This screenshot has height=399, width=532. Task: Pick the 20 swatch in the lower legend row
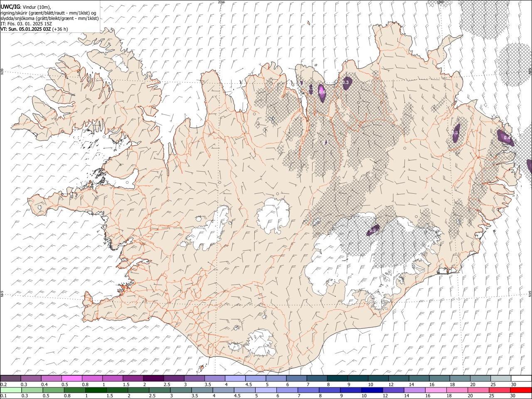point(478,390)
